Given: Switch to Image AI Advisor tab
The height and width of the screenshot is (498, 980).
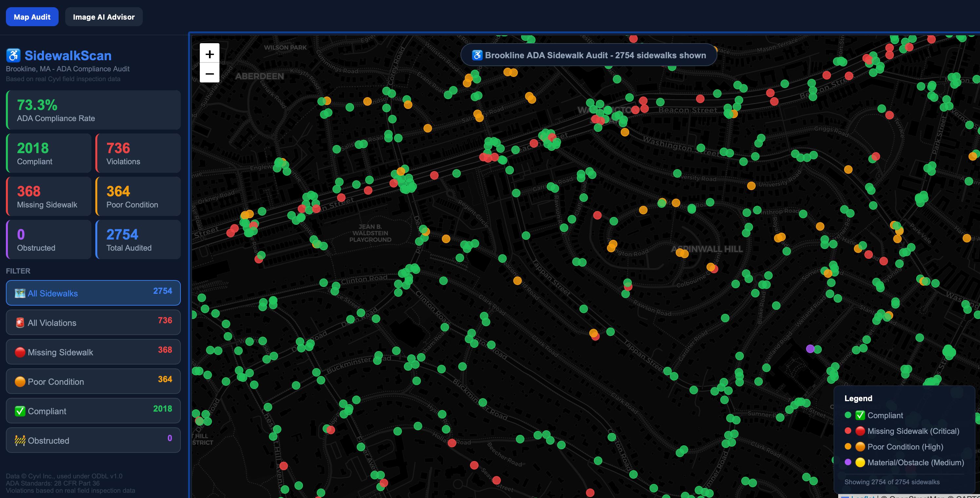Looking at the screenshot, I should (104, 17).
